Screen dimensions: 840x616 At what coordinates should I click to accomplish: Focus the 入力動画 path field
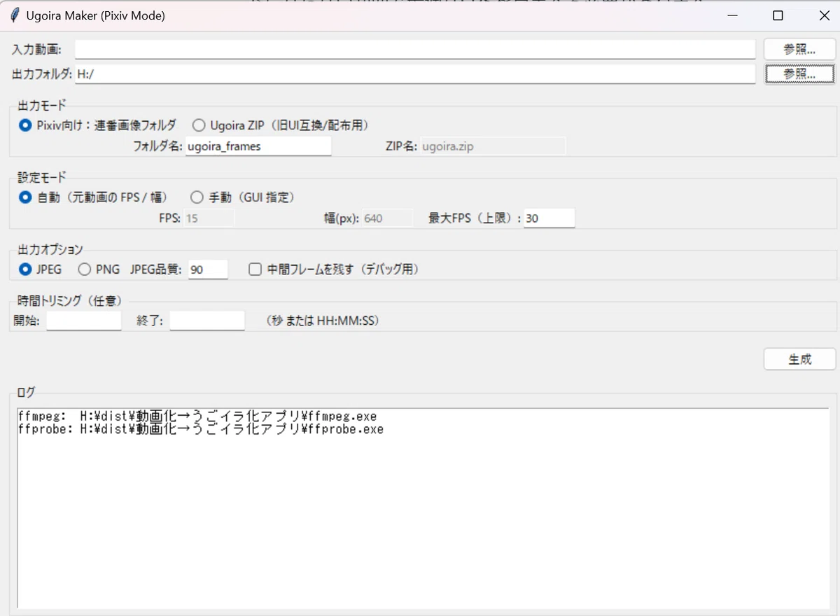(x=415, y=49)
